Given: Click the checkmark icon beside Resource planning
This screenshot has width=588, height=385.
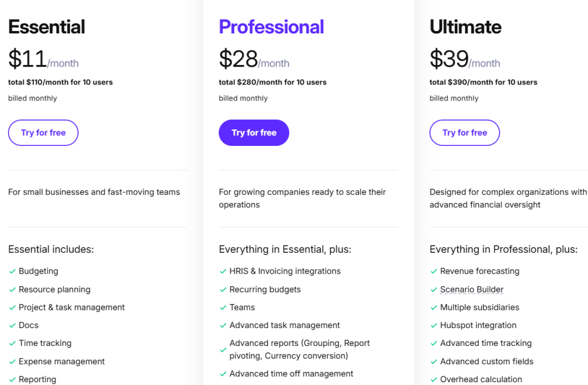Looking at the screenshot, I should (12, 290).
